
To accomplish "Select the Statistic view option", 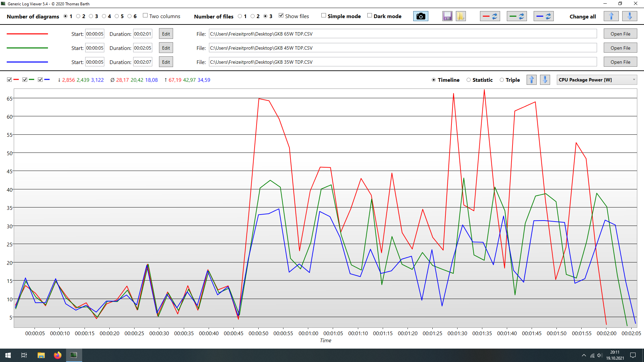I will tap(469, 80).
